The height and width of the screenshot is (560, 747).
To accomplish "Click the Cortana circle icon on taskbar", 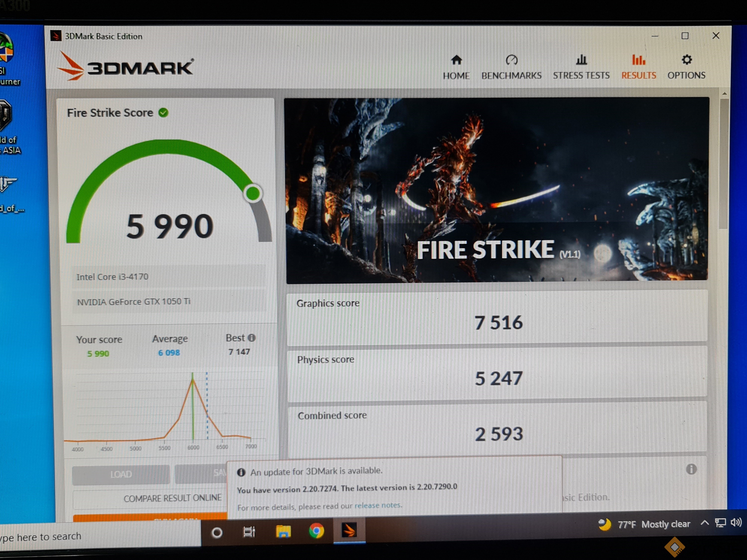I will tap(217, 533).
